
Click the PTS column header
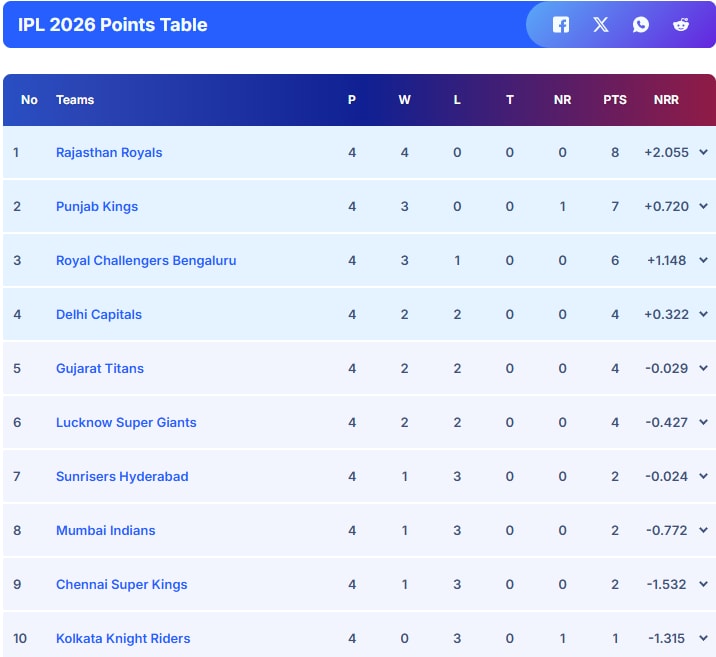pos(615,100)
